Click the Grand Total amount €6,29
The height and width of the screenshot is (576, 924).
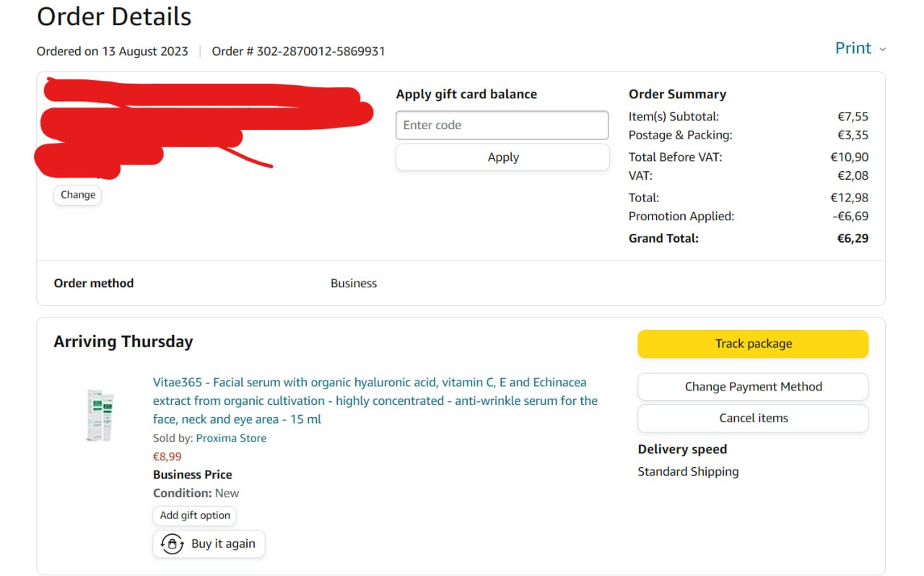coord(853,238)
